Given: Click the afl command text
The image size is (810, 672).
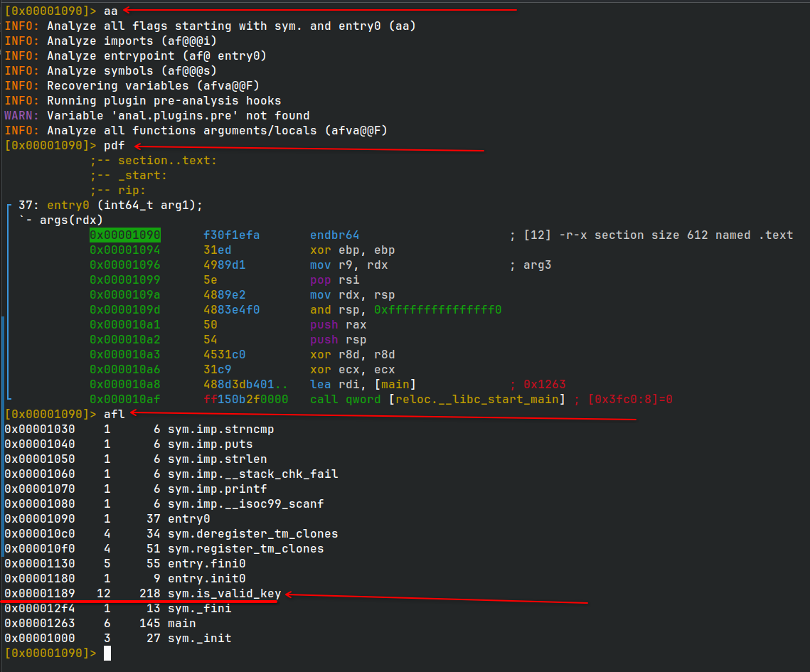Looking at the screenshot, I should (114, 415).
